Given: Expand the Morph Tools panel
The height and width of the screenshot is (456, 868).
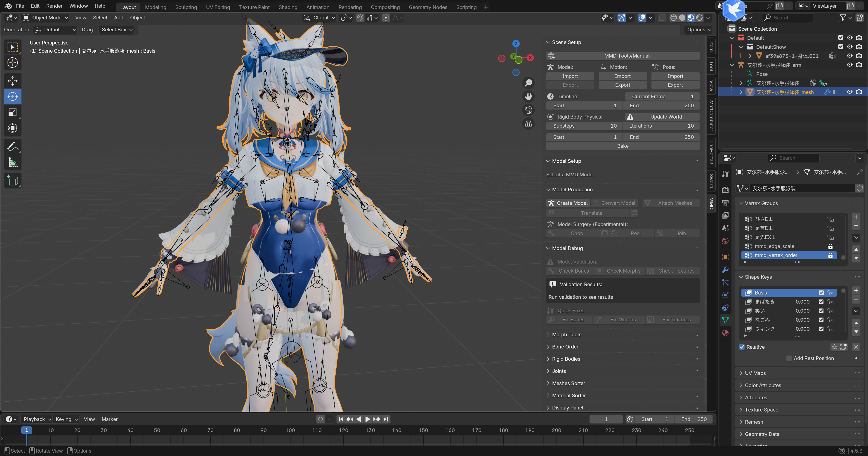Looking at the screenshot, I should (566, 334).
